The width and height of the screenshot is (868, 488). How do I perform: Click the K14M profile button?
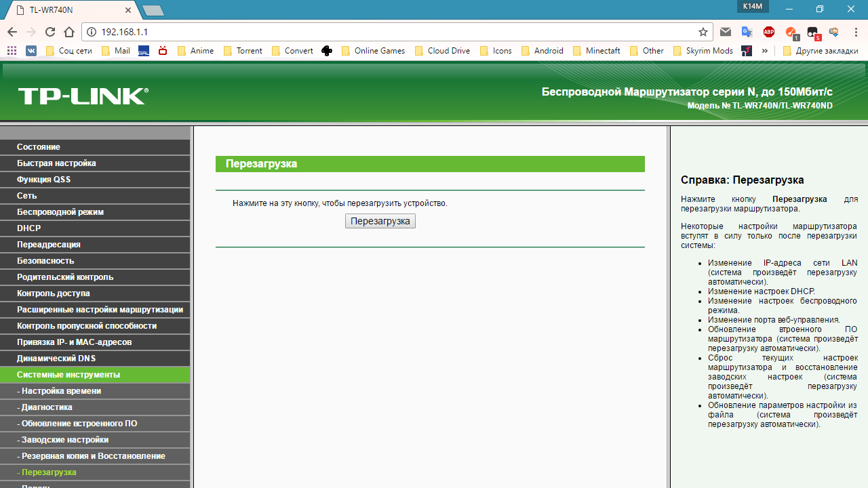pyautogui.click(x=753, y=6)
